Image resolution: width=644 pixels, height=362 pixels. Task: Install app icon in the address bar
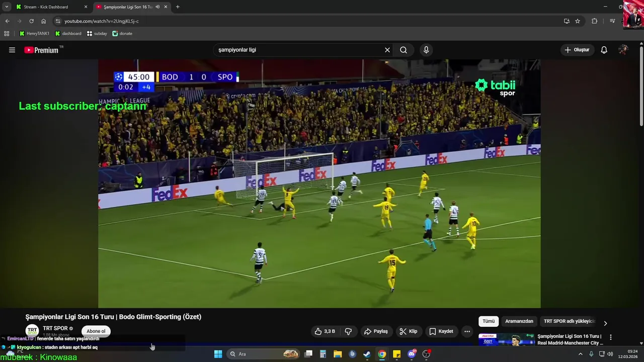coord(567,21)
